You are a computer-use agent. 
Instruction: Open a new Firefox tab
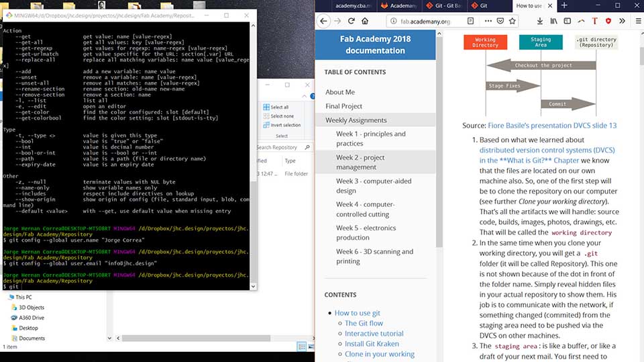(564, 5)
